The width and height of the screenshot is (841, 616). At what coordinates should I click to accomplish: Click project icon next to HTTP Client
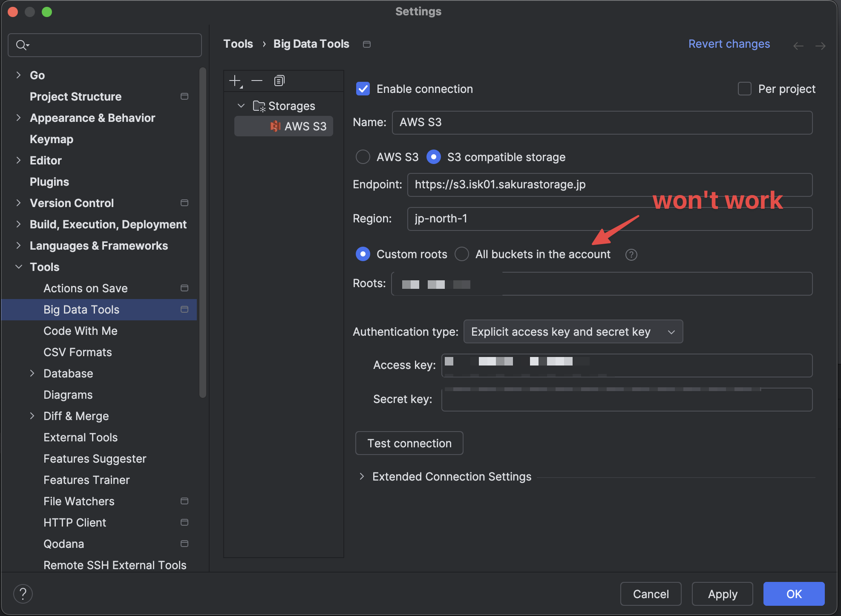pyautogui.click(x=184, y=522)
